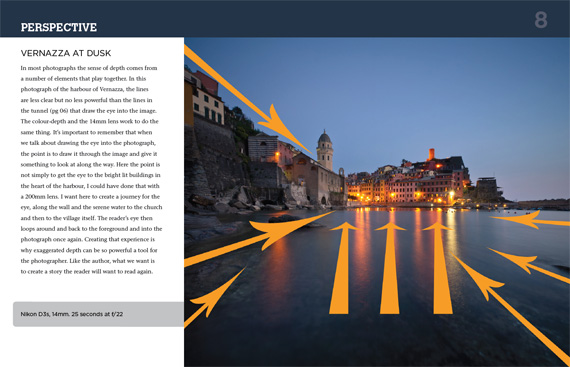570x367 pixels.
Task: Click the page number 8
Action: 541,20
